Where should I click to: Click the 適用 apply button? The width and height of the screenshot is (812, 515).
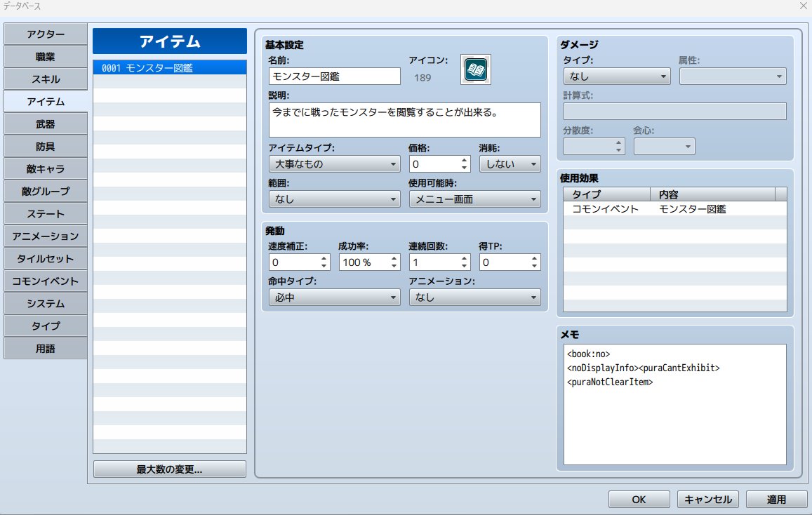point(776,500)
